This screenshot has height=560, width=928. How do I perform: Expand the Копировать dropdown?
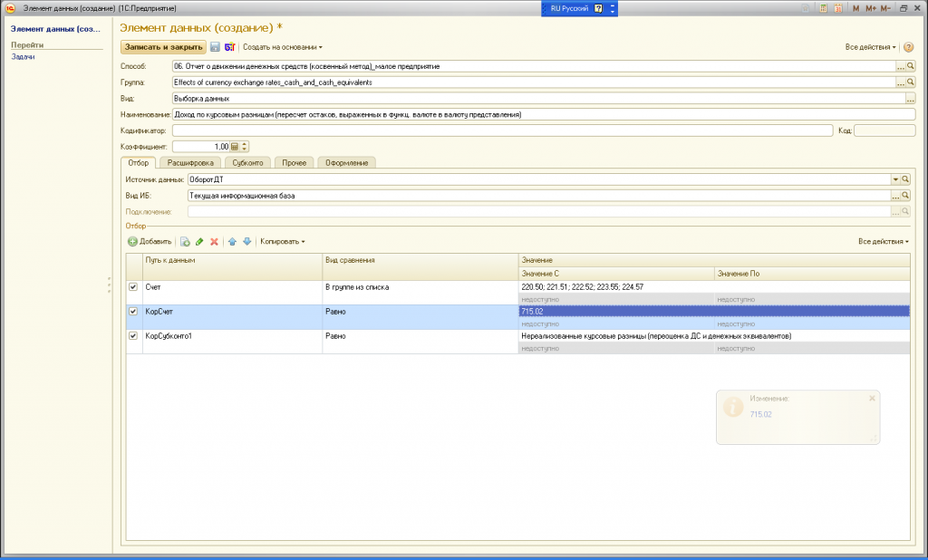[283, 242]
